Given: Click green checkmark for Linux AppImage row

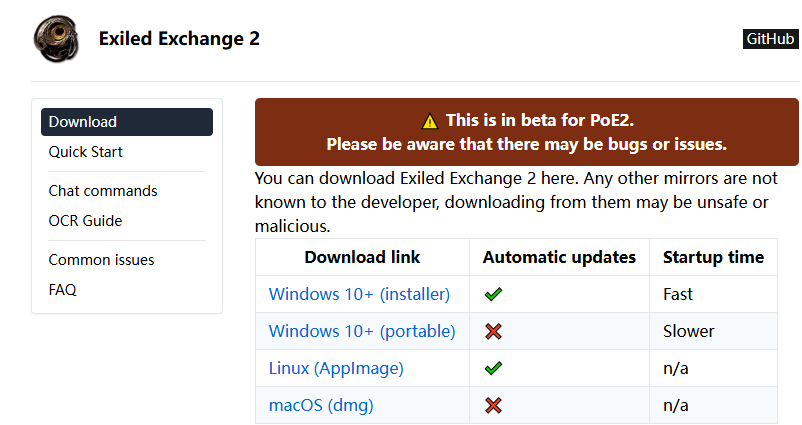Looking at the screenshot, I should [492, 368].
